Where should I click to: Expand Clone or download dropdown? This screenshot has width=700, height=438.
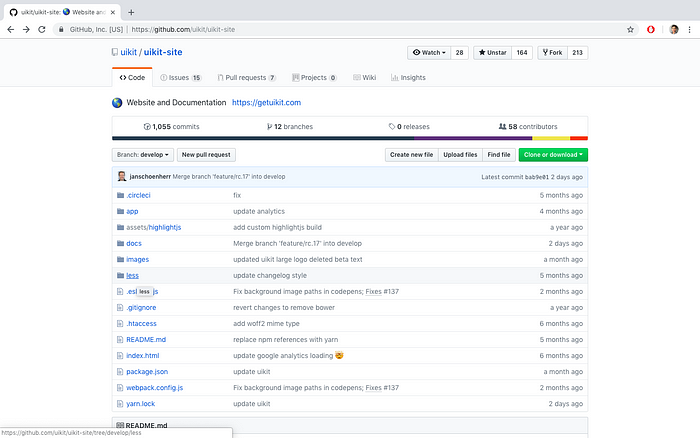point(553,154)
